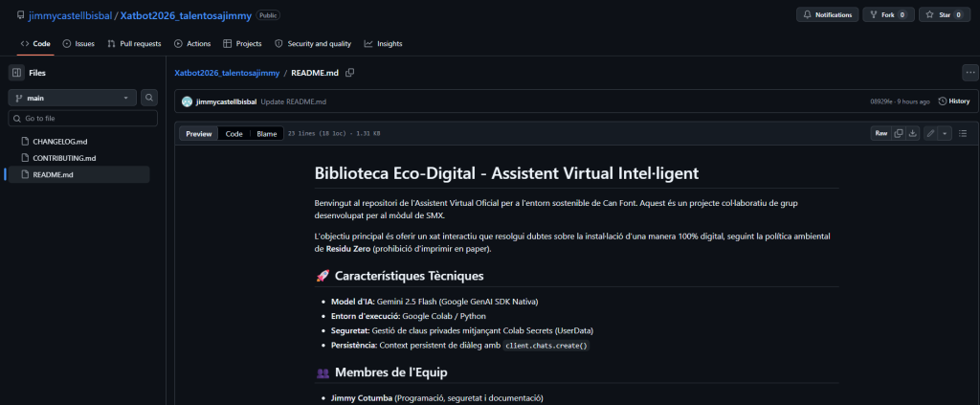Click the star icon in Star button
The width and height of the screenshot is (980, 405).
click(929, 15)
